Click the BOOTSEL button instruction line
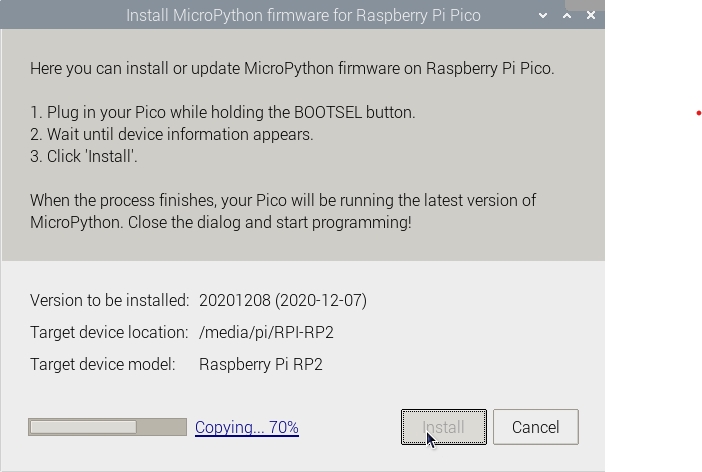 pyautogui.click(x=222, y=112)
